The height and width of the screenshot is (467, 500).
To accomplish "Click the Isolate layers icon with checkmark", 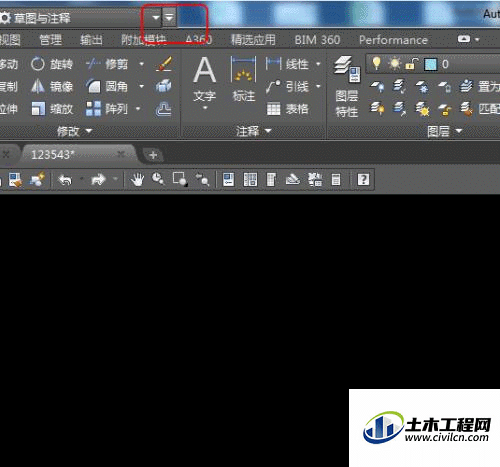I will point(399,87).
